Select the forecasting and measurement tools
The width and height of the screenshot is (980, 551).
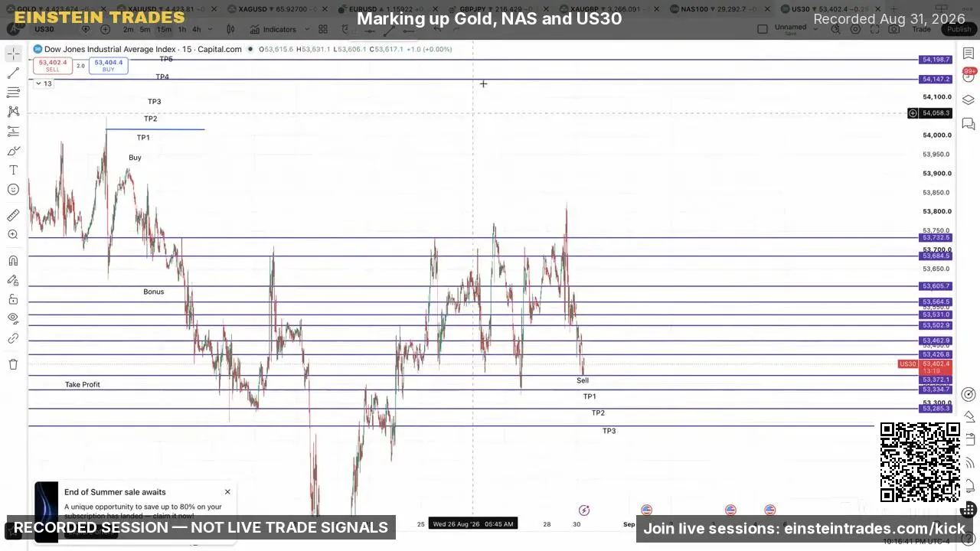(13, 131)
